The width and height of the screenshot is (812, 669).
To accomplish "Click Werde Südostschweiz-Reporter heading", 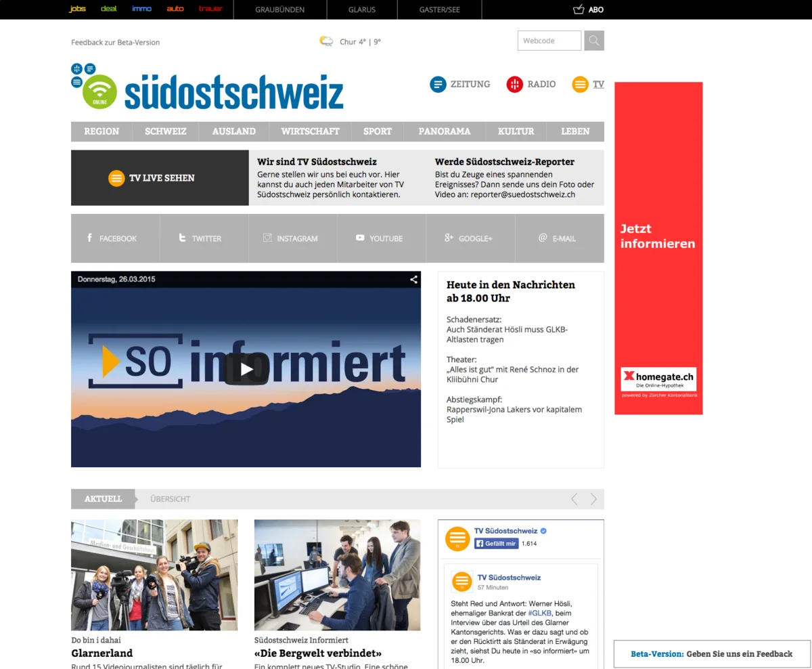I will click(x=505, y=162).
